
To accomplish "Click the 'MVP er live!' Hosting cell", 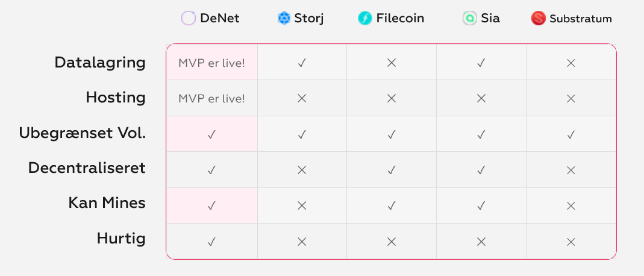I will [x=212, y=98].
